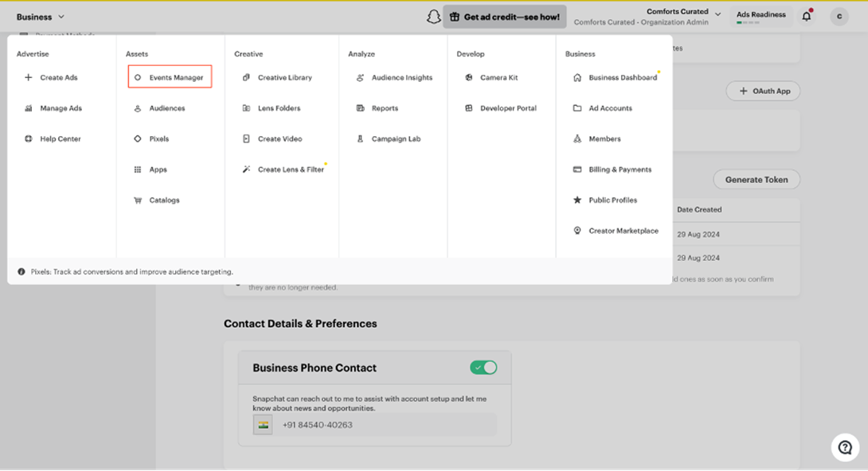Open the help chat bubble

click(x=845, y=447)
